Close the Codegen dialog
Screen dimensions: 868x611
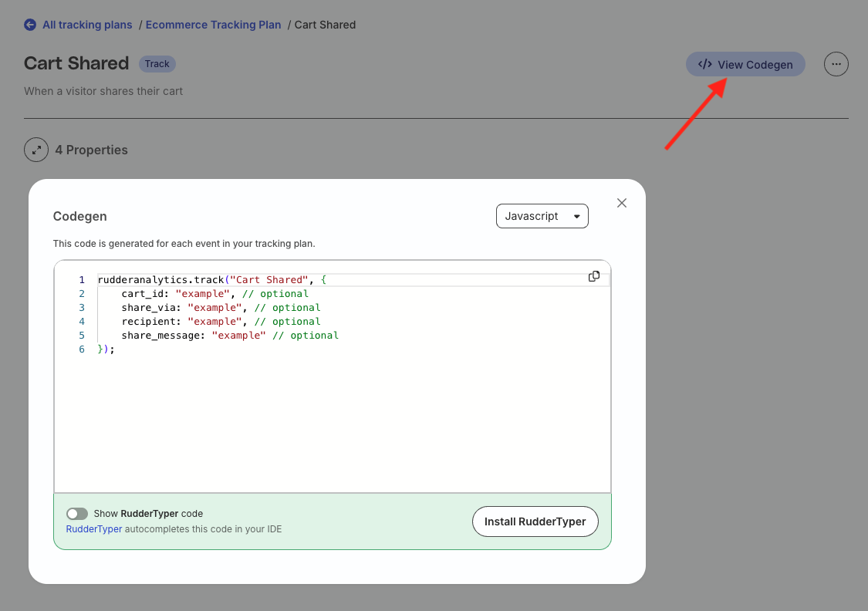coord(622,203)
